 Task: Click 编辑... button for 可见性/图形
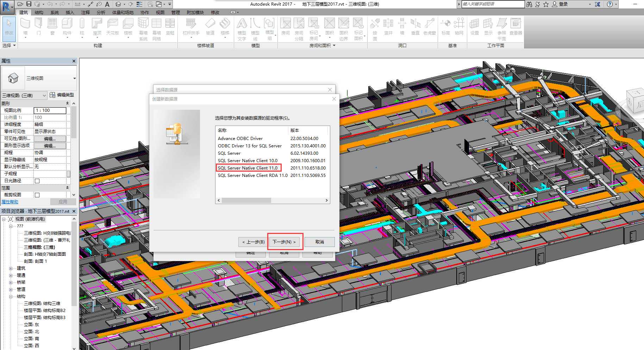pos(50,139)
